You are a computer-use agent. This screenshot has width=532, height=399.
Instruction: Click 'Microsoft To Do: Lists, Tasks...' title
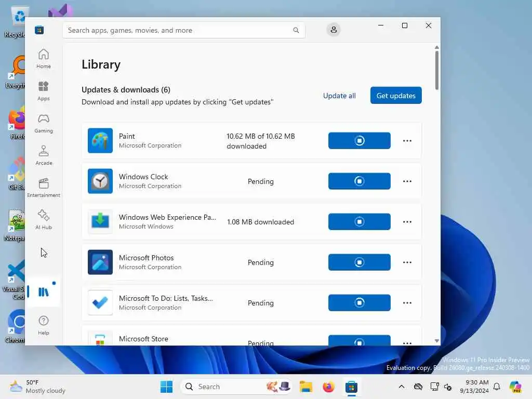click(166, 298)
